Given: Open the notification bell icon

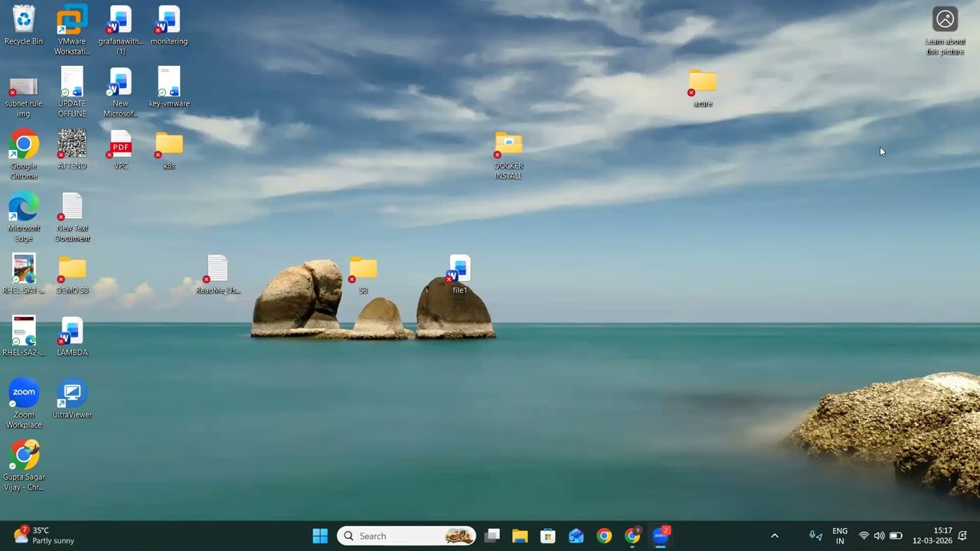Looking at the screenshot, I should 962,536.
